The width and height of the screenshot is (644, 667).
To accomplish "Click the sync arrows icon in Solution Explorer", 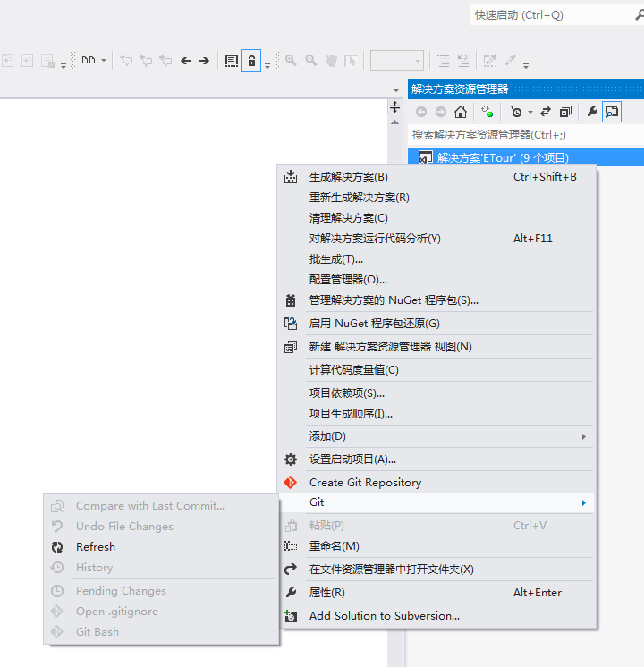I will coord(545,112).
